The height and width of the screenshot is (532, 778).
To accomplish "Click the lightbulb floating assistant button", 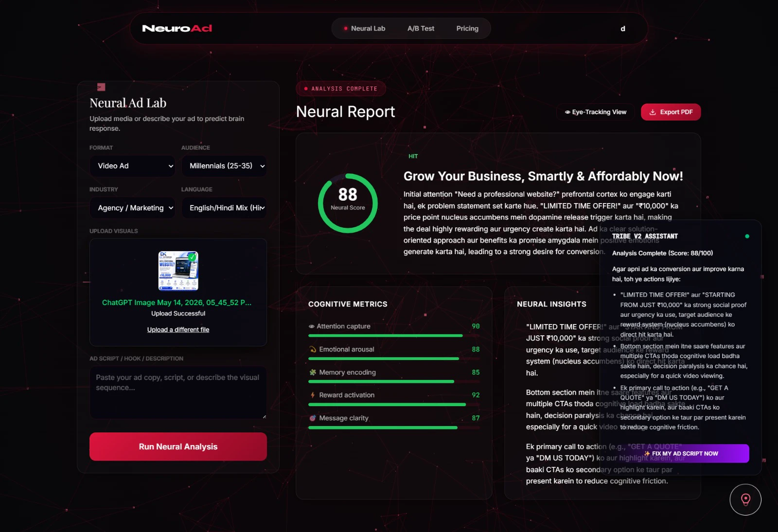I will (x=745, y=499).
